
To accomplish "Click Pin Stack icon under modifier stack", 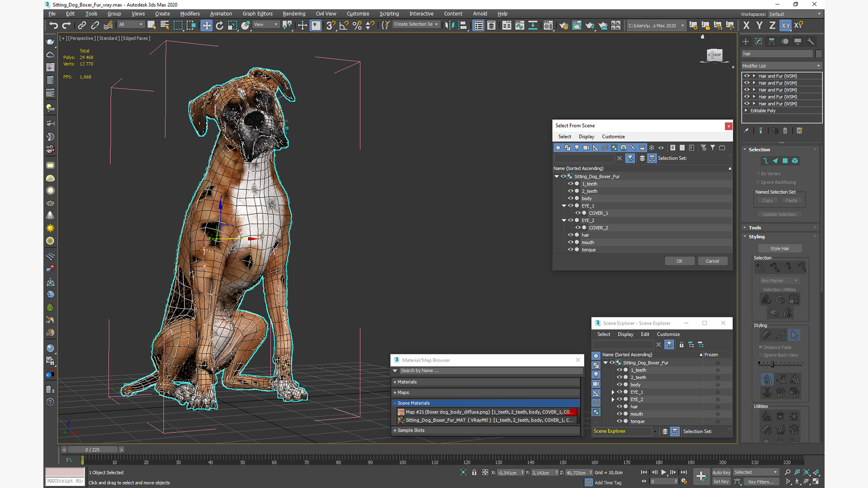I will pyautogui.click(x=746, y=131).
